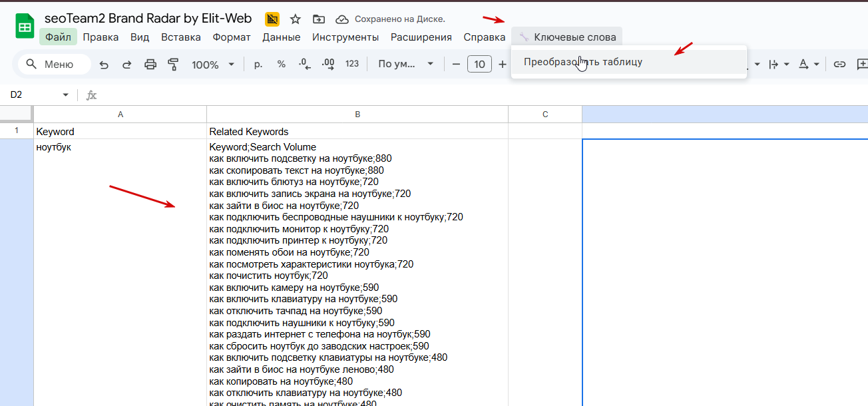The width and height of the screenshot is (868, 406).
Task: Click the font size field showing 10
Action: click(x=479, y=65)
